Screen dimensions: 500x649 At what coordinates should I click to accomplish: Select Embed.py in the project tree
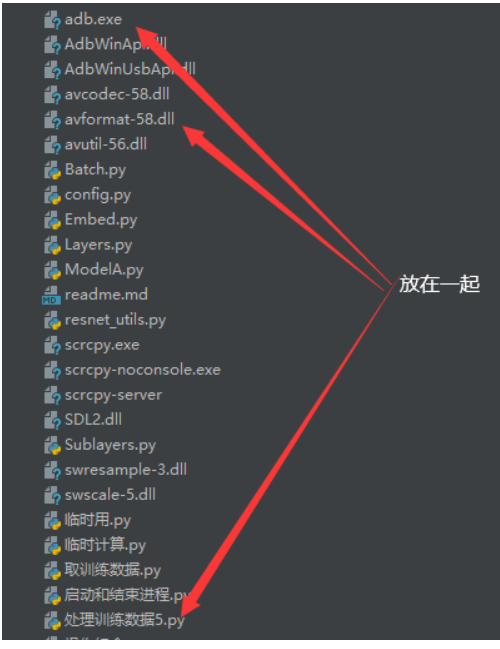tap(101, 220)
